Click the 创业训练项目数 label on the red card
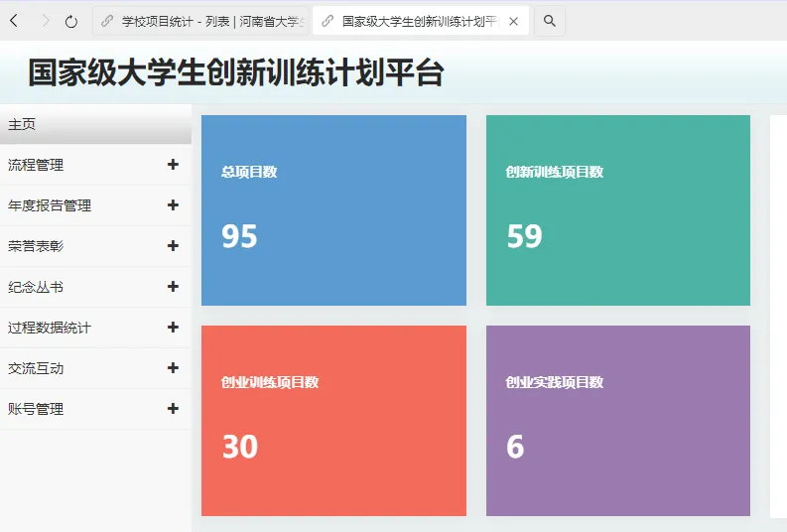The height and width of the screenshot is (532, 787). [270, 382]
